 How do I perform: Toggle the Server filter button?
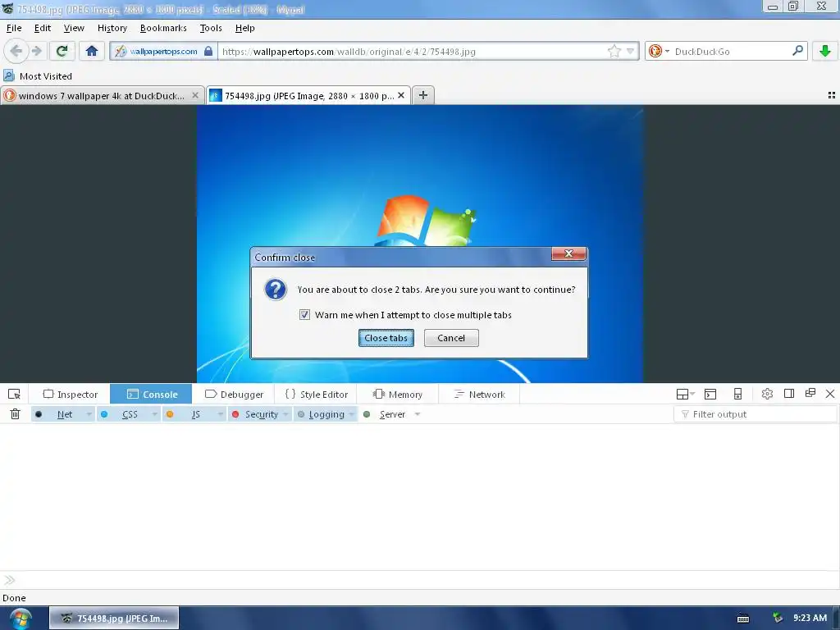[386, 414]
